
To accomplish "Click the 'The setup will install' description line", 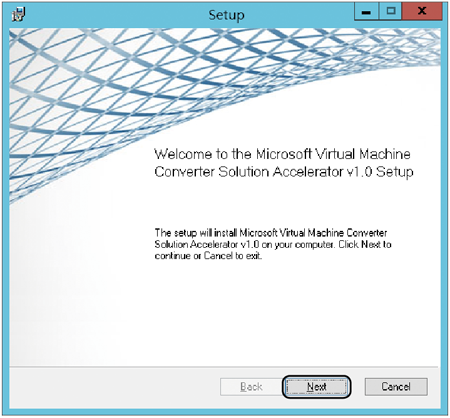I will coord(271,233).
